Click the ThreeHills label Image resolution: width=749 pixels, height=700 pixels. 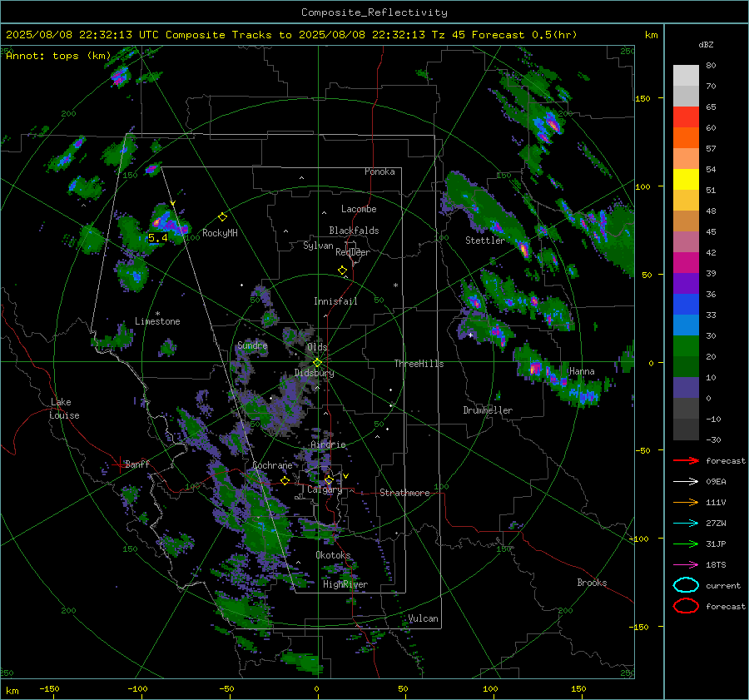point(419,364)
